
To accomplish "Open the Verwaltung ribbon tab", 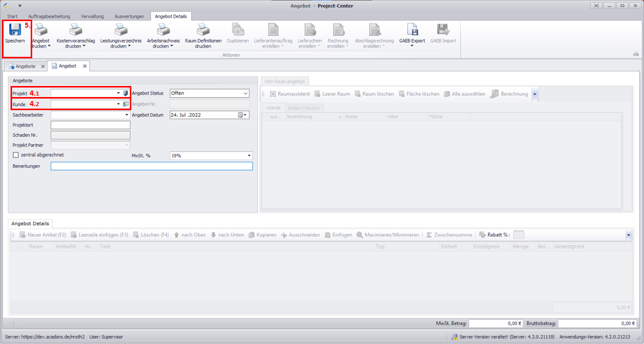I will 93,16.
